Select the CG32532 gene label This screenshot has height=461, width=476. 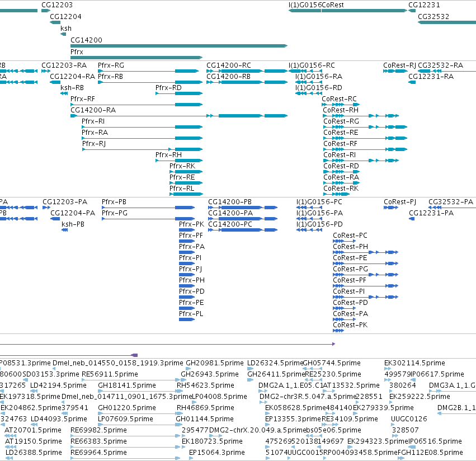[x=433, y=17]
